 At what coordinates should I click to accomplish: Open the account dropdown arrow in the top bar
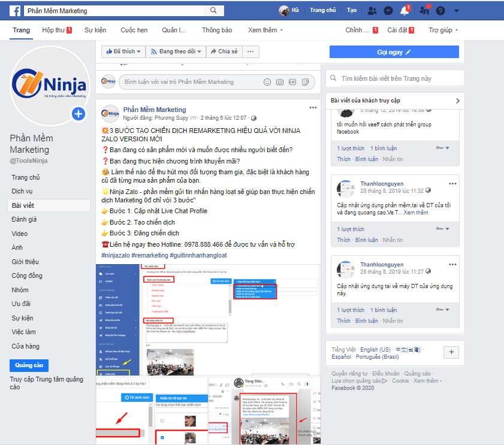point(457,11)
